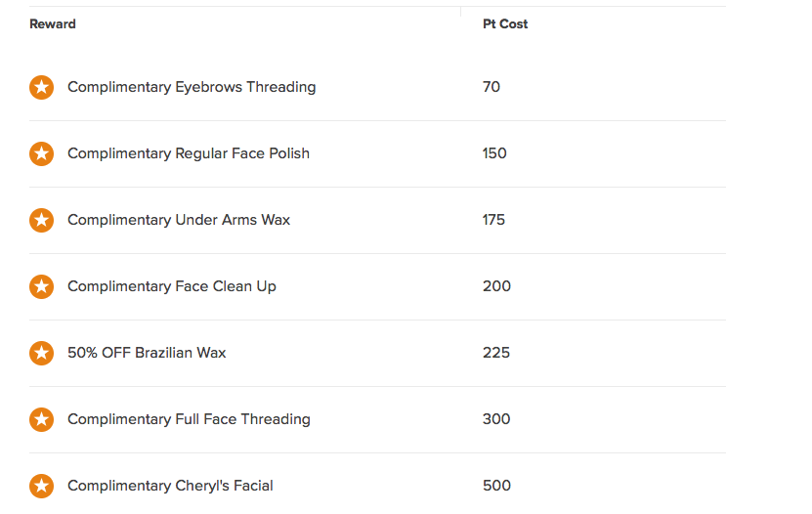The image size is (812, 514).
Task: Select Complimentary Full Face Threading reward
Action: coord(189,419)
